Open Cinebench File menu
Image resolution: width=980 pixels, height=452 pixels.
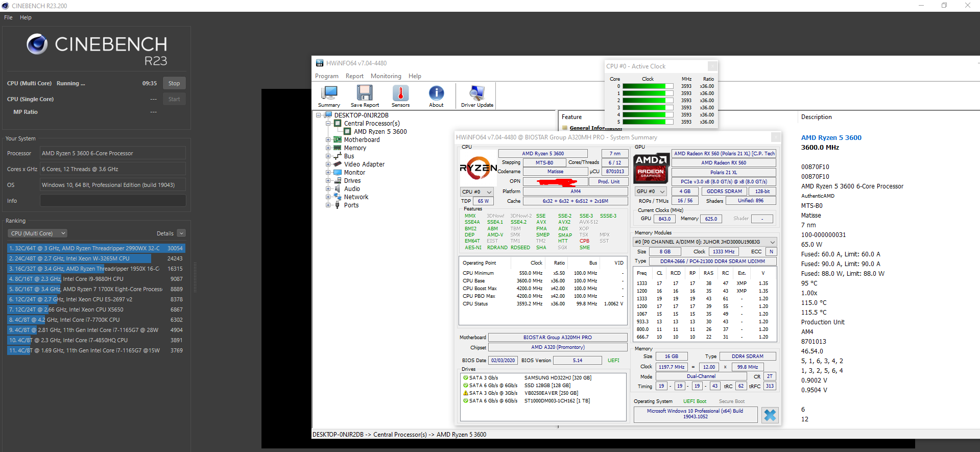(8, 17)
